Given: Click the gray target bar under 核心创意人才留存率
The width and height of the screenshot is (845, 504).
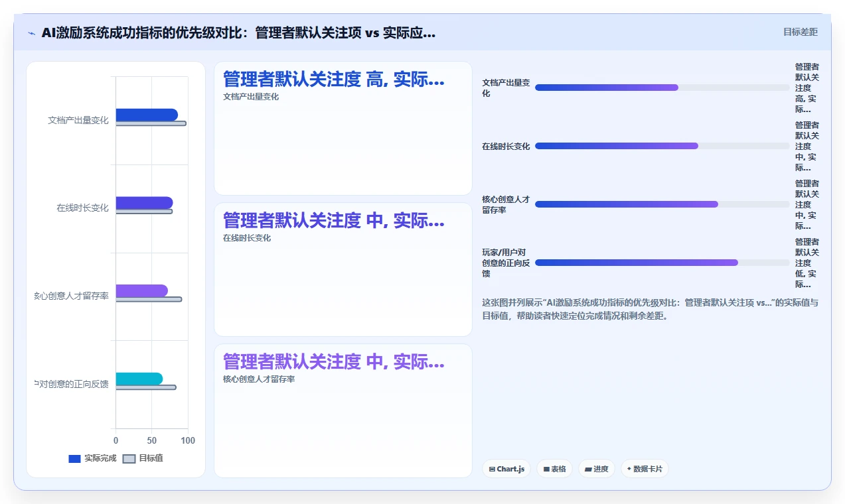Looking at the screenshot, I should (x=149, y=299).
